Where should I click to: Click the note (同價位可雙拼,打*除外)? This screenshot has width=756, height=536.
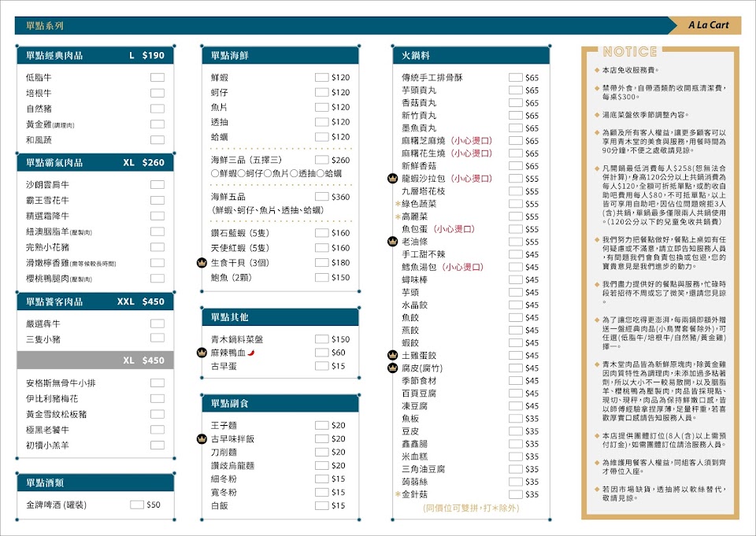[471, 508]
